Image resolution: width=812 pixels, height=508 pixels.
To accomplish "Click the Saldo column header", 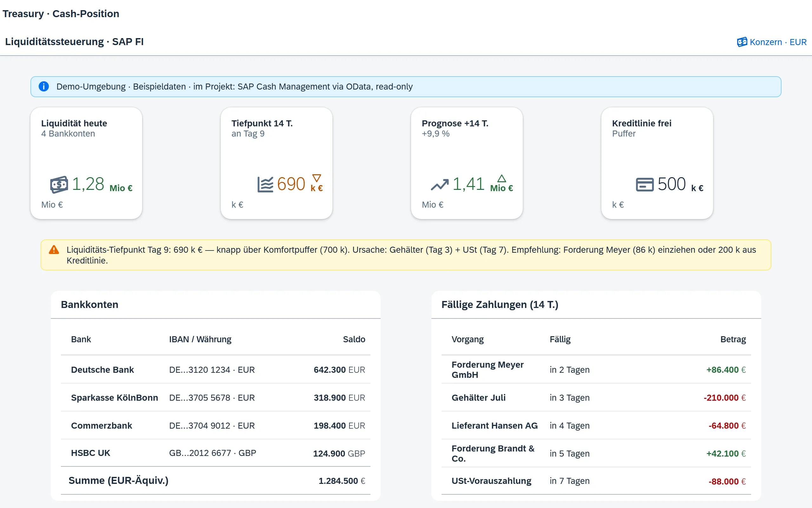I will click(354, 339).
